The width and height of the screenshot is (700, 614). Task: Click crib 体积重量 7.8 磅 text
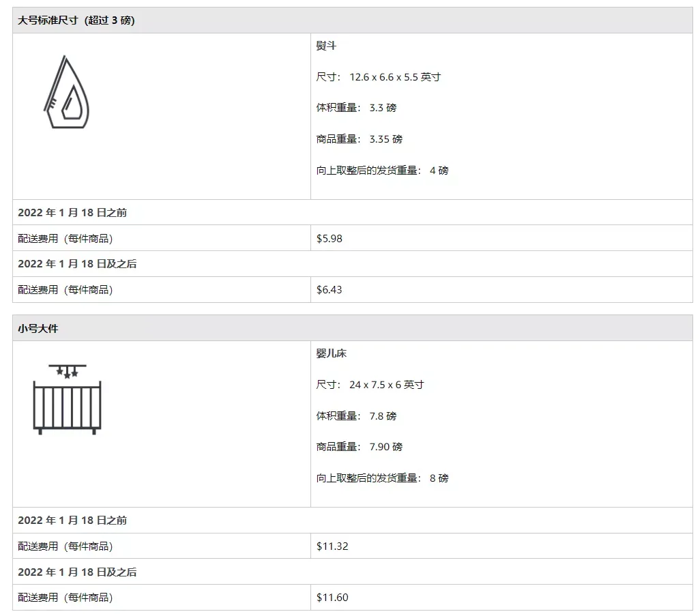coord(356,415)
